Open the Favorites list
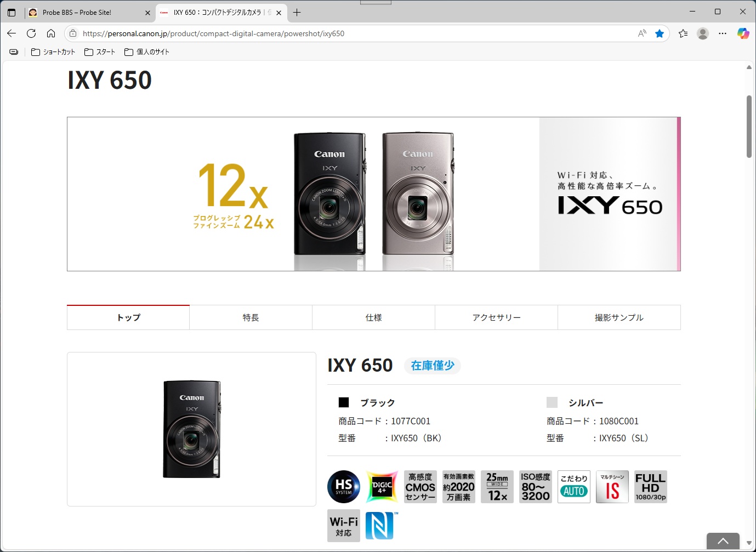This screenshot has width=756, height=552. [683, 33]
